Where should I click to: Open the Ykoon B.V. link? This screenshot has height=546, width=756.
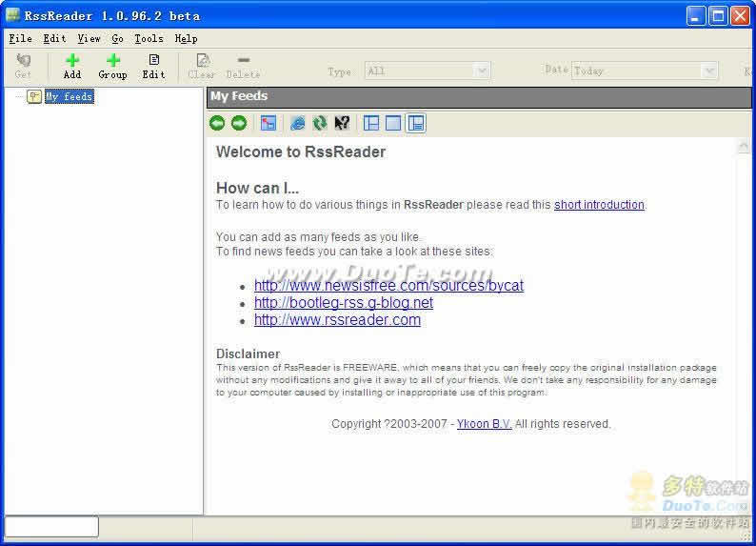coord(484,423)
